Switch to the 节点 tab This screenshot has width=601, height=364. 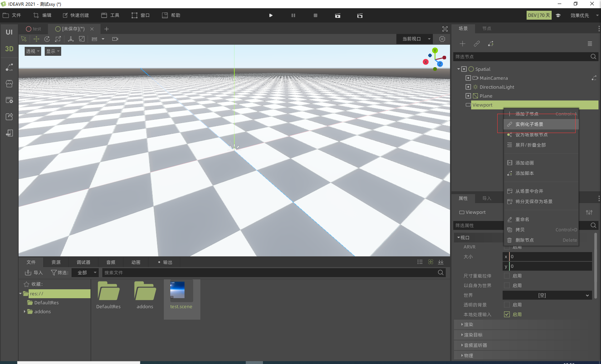[x=487, y=29]
